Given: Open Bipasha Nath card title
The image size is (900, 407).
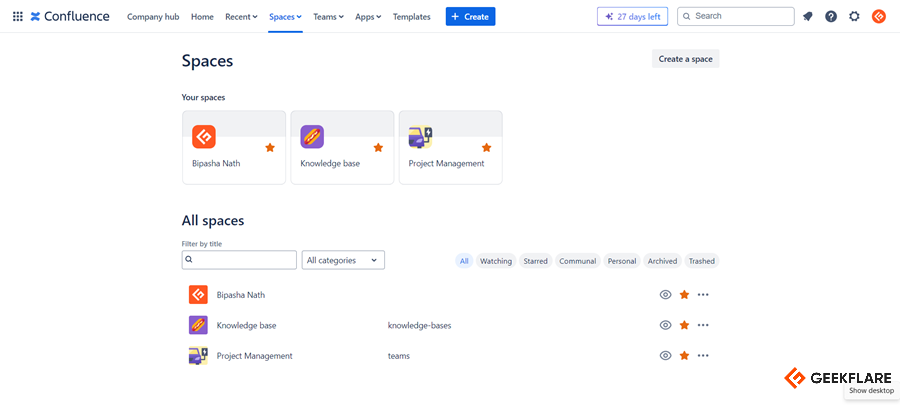Looking at the screenshot, I should 216,163.
